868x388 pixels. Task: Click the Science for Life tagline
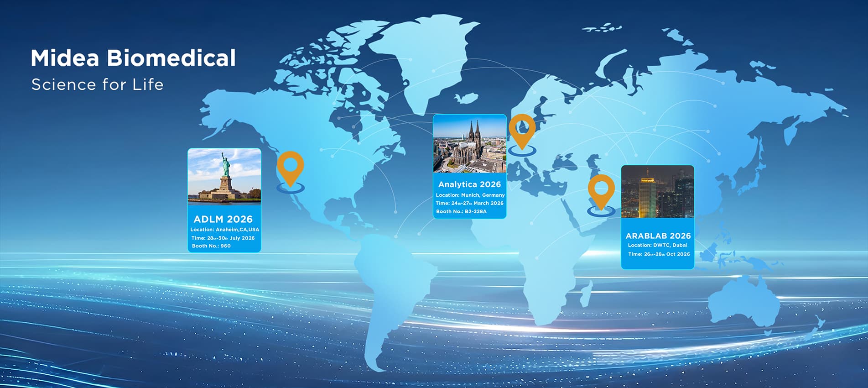97,85
